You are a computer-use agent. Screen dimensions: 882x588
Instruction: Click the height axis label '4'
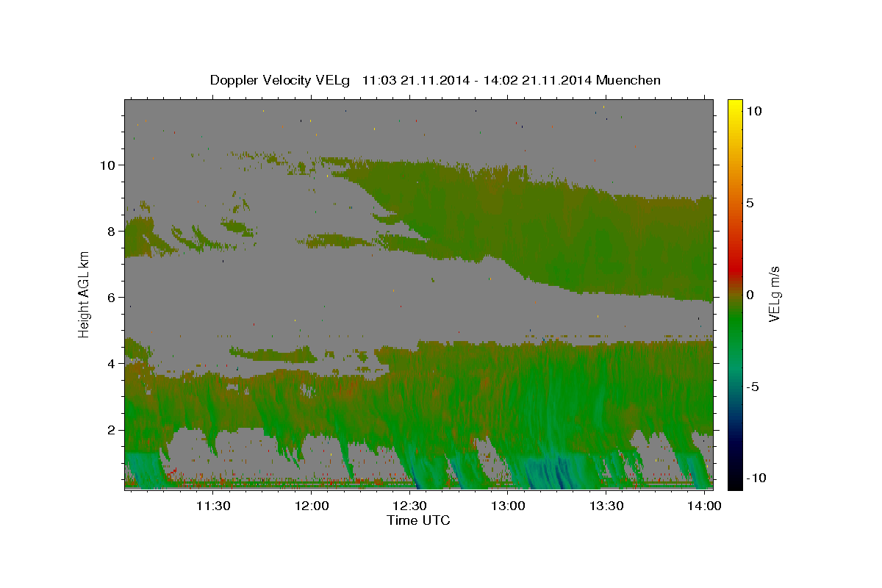[112, 363]
